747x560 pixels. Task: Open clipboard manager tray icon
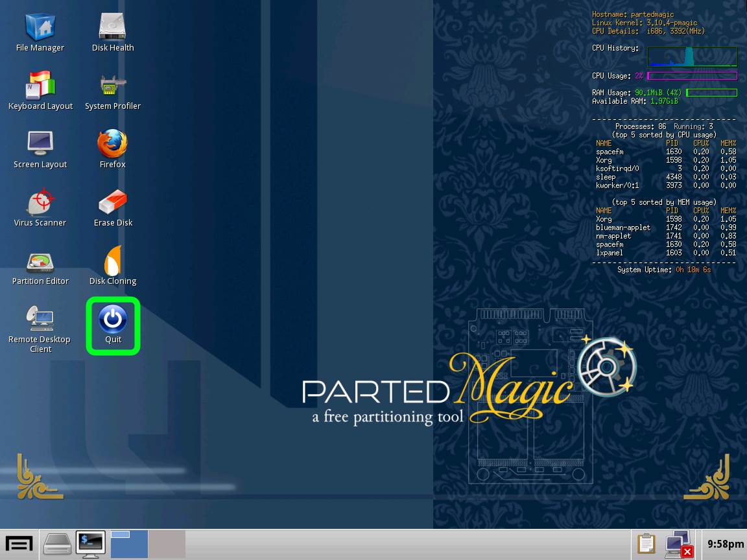(x=646, y=544)
